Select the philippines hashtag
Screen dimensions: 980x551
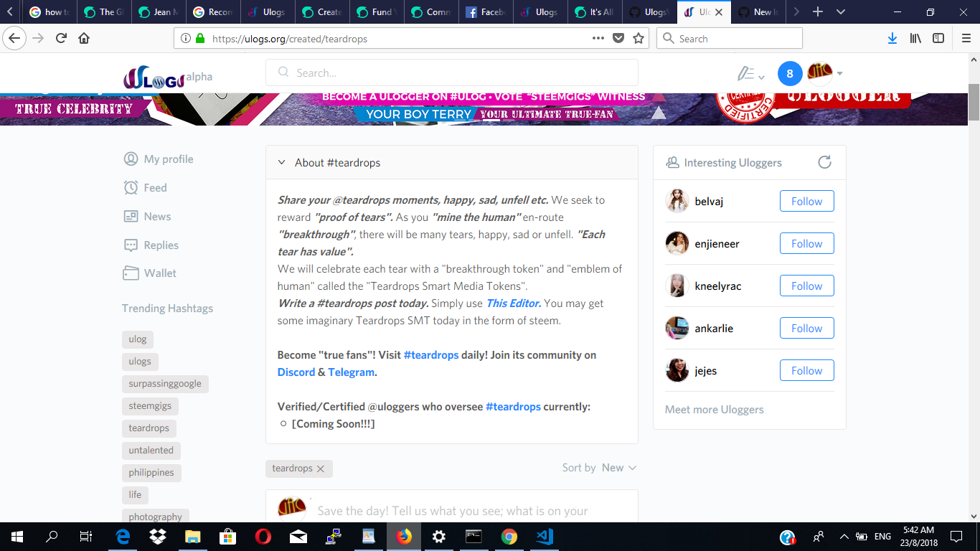pos(151,473)
